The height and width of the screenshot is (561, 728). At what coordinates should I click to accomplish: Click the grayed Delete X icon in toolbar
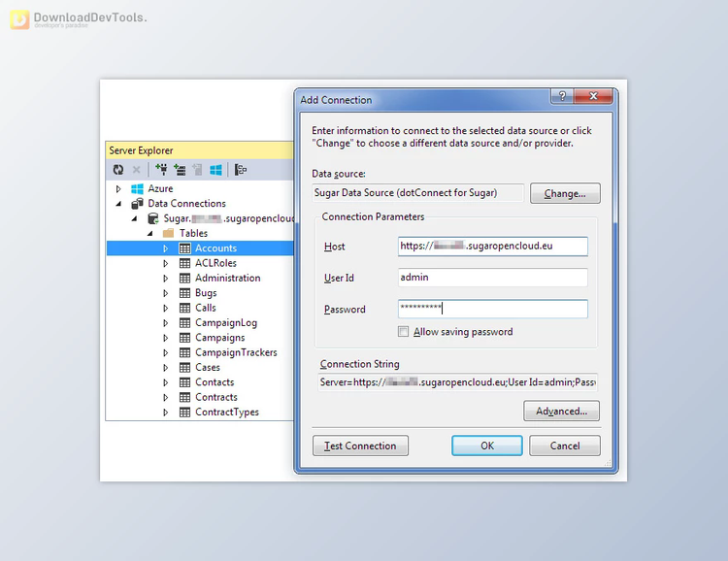[x=136, y=170]
